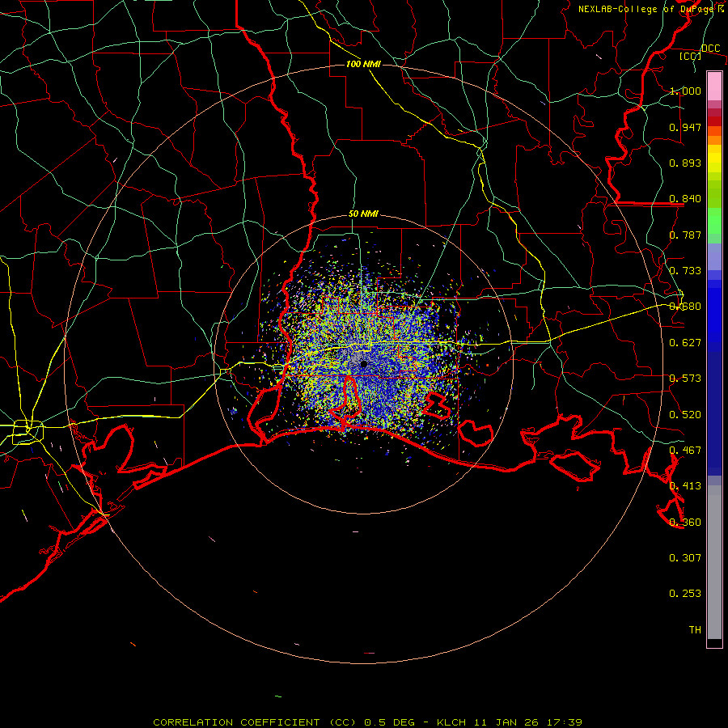This screenshot has width=728, height=728.
Task: Click the 0.840 scale value
Action: pyautogui.click(x=685, y=199)
